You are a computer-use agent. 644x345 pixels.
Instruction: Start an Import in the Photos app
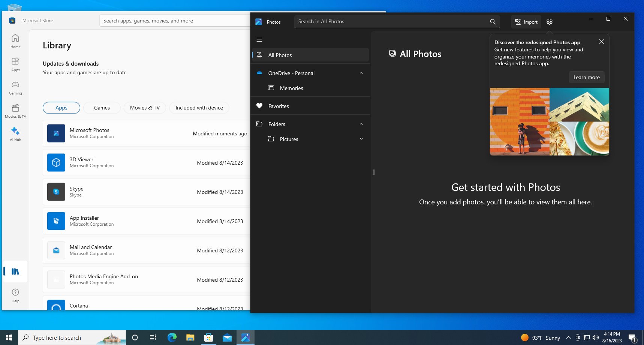click(526, 21)
